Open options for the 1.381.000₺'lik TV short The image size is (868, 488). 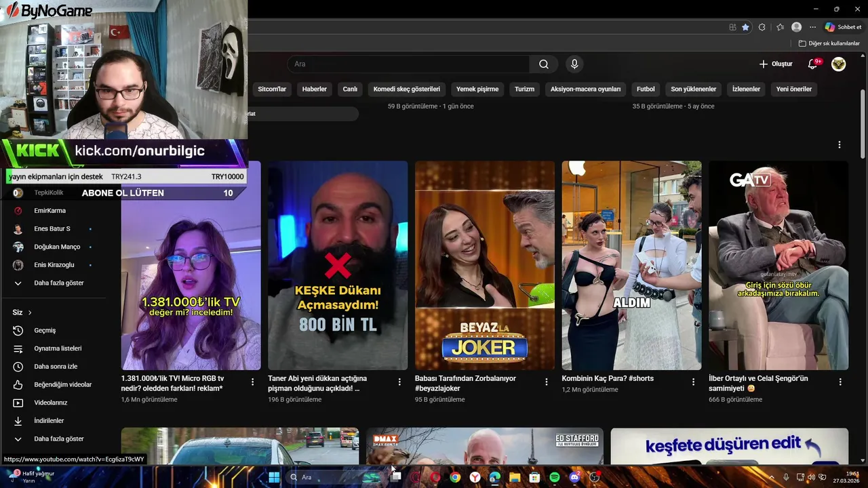click(x=252, y=382)
